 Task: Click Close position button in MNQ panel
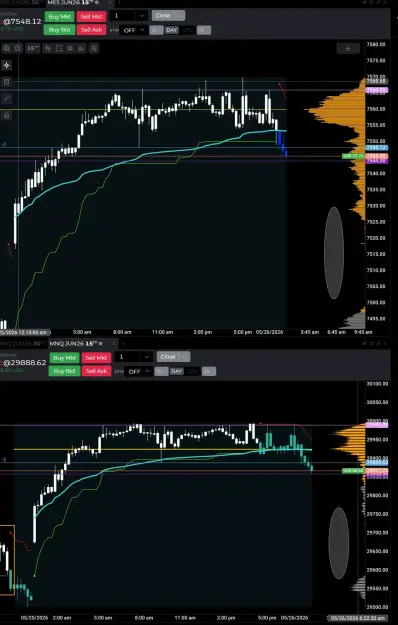pos(168,357)
